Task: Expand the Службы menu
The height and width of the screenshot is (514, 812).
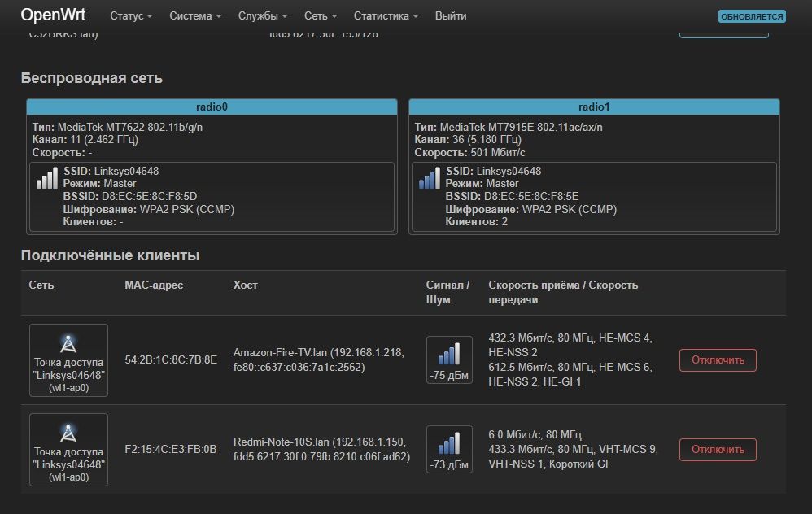Action: click(x=263, y=16)
